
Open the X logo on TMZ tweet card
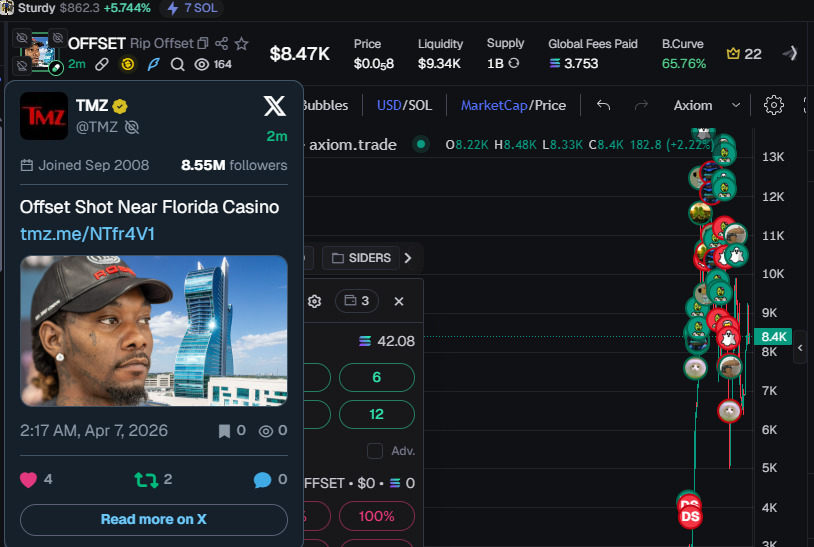275,106
